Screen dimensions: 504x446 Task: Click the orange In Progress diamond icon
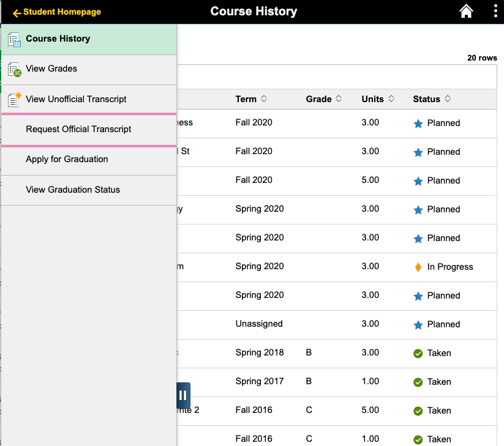click(x=418, y=267)
